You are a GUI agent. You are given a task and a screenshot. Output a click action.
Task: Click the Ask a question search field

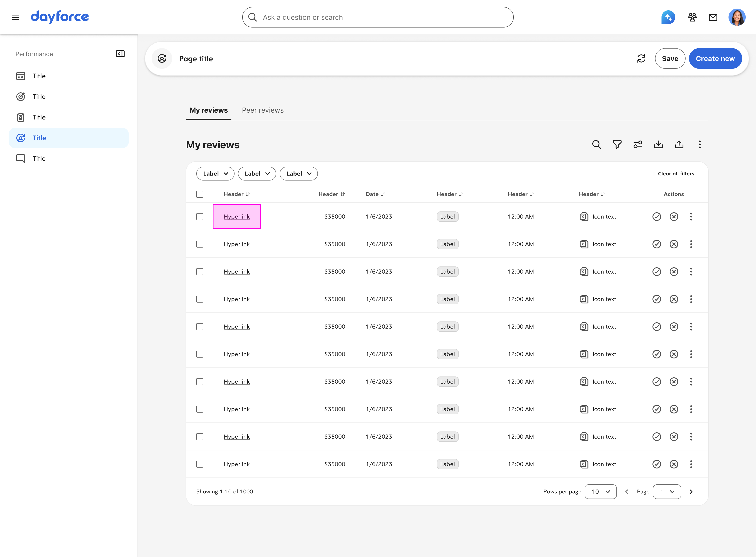tap(377, 17)
